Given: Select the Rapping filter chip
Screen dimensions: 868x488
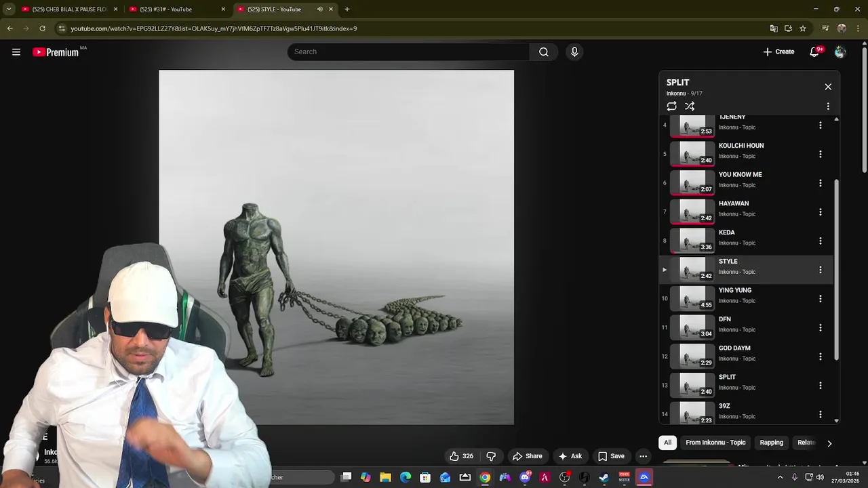Looking at the screenshot, I should point(771,443).
